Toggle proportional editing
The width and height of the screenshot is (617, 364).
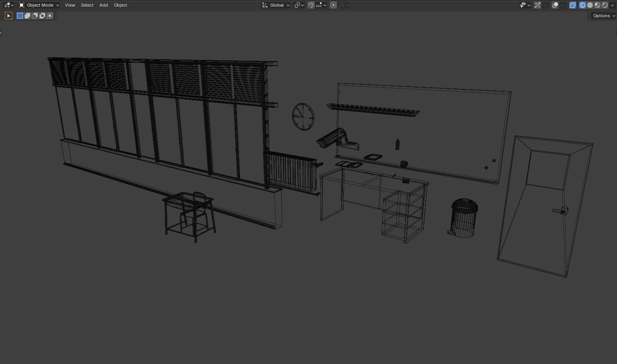coord(333,5)
